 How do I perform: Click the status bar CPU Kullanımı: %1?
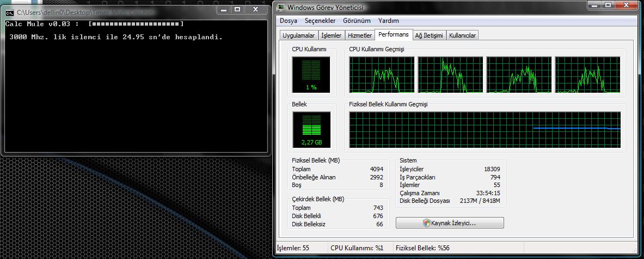coord(357,248)
